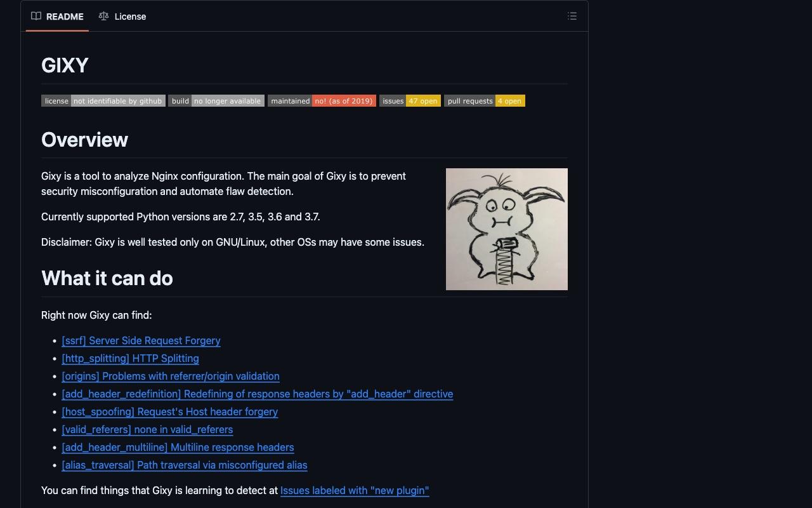This screenshot has height=508, width=812.
Task: Switch to the README tab
Action: tap(57, 17)
